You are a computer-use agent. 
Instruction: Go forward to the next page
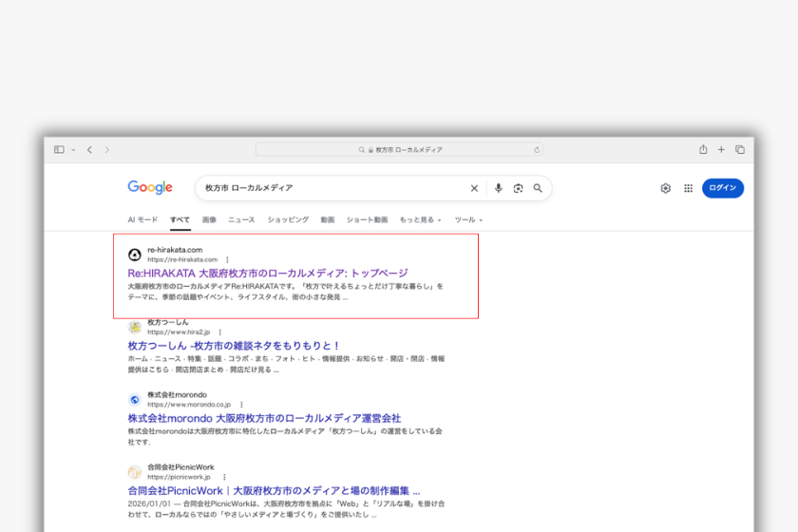tap(106, 150)
